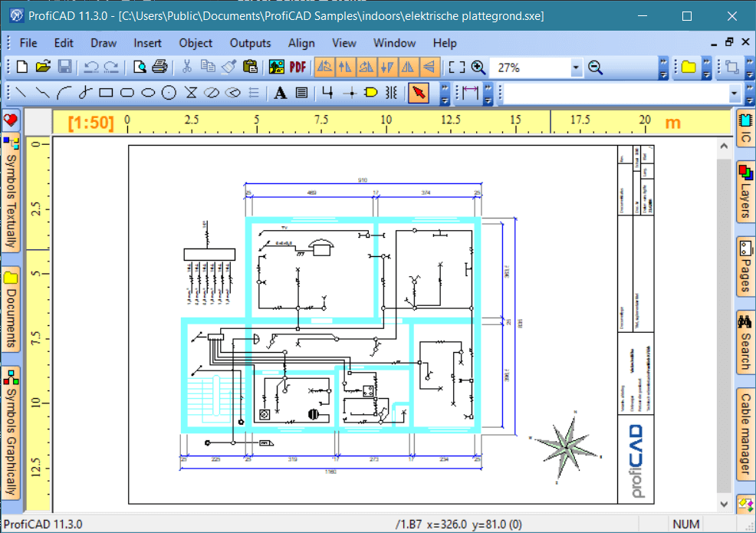This screenshot has height=533, width=756.
Task: Toggle the red heart favorites button
Action: tap(11, 120)
